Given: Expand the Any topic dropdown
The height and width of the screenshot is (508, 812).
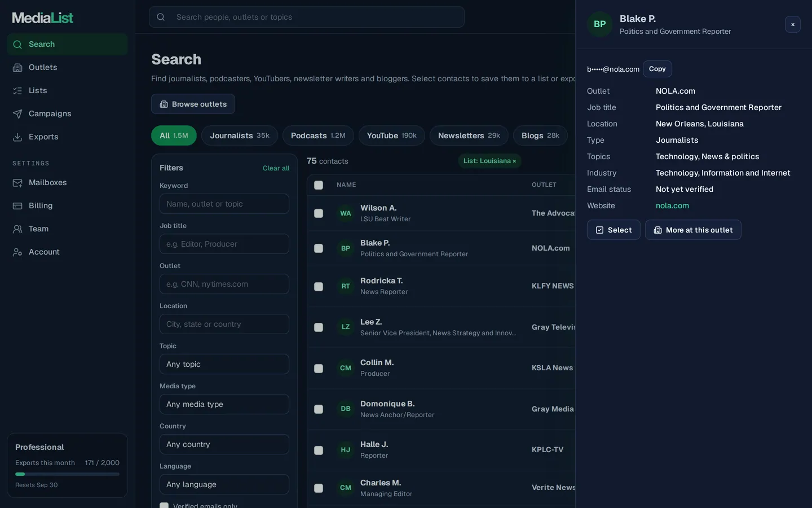Looking at the screenshot, I should (224, 364).
